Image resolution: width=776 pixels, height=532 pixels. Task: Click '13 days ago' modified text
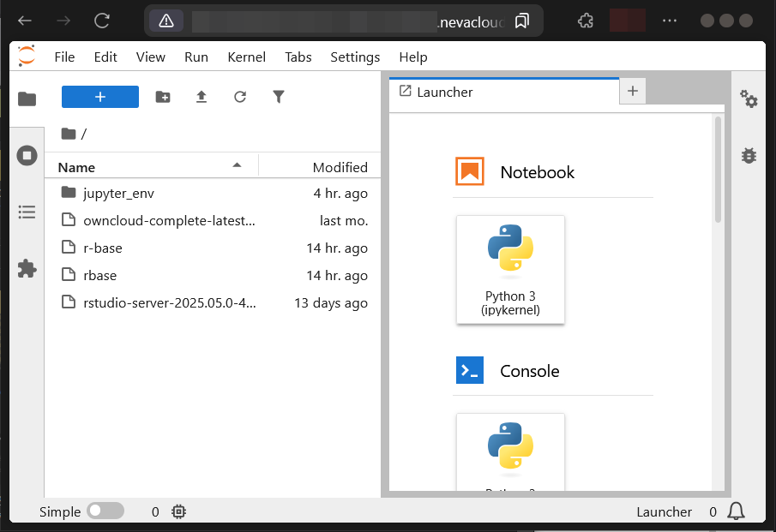tap(331, 303)
